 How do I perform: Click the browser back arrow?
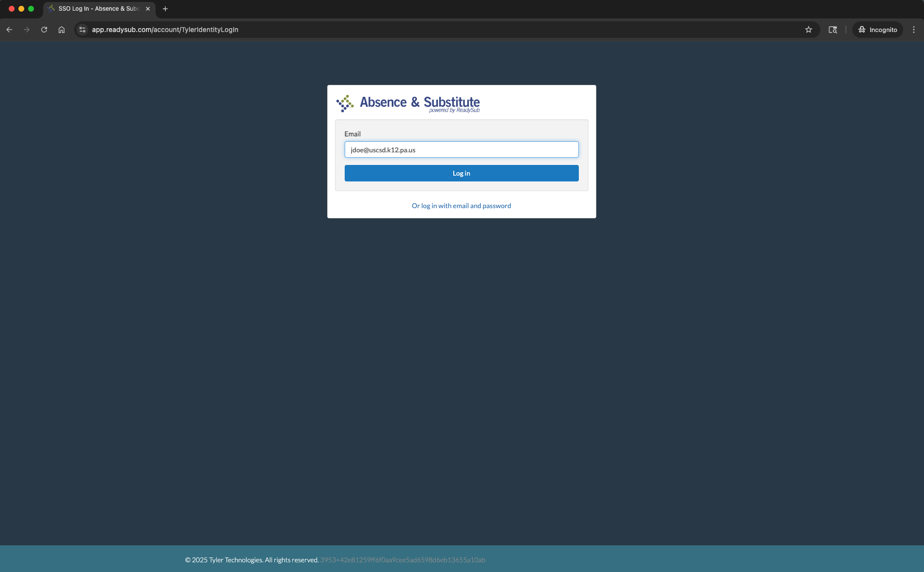click(9, 30)
